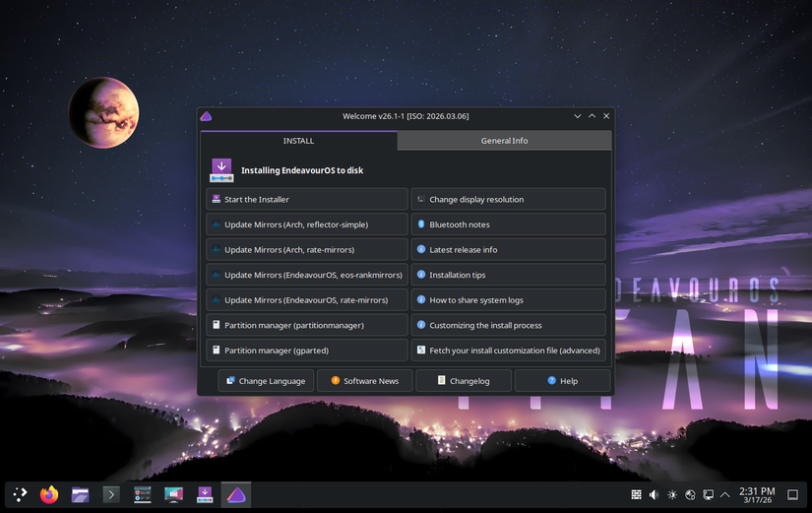Viewport: 812px width, 513px height.
Task: Open the volume control tray icon
Action: coord(655,495)
